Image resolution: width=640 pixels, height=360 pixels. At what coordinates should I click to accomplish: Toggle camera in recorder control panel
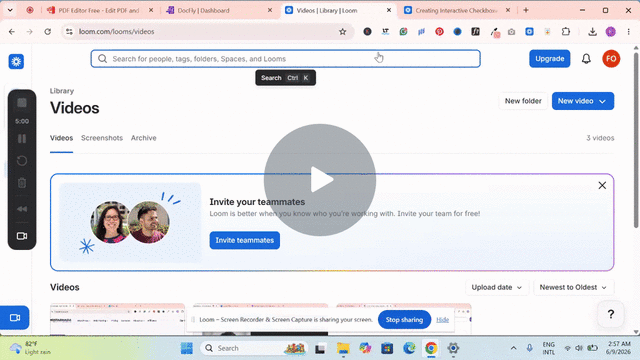pyautogui.click(x=22, y=236)
